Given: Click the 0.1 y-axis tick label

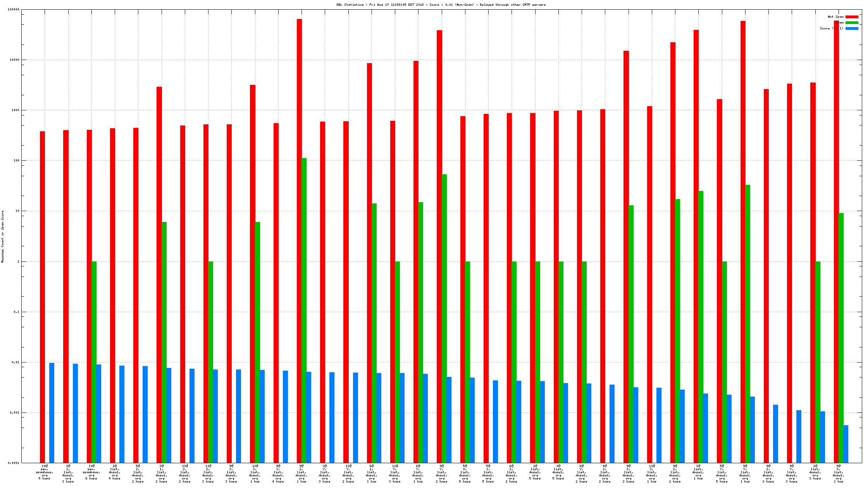Looking at the screenshot, I should (16, 312).
